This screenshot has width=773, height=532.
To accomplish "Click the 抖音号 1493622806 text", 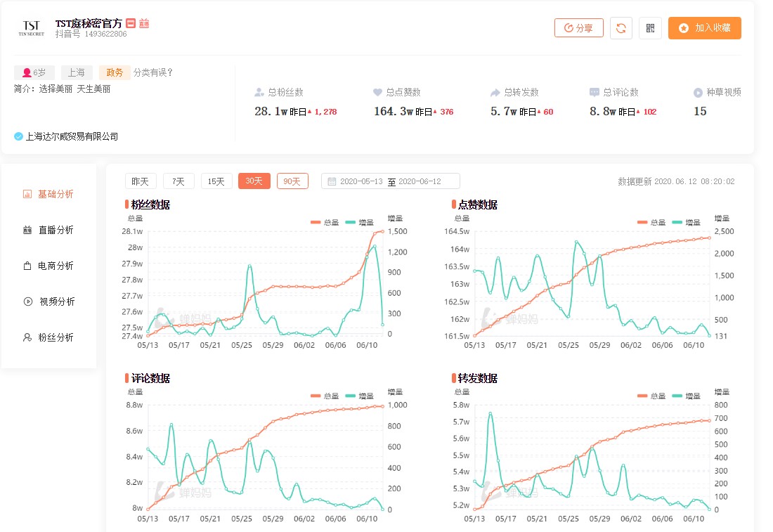I will click(91, 34).
